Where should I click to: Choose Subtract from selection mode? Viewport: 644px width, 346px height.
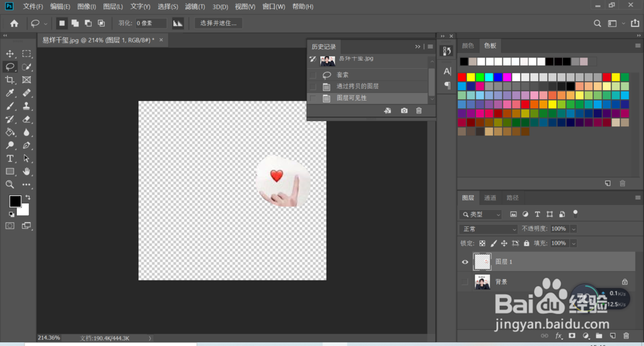click(88, 23)
